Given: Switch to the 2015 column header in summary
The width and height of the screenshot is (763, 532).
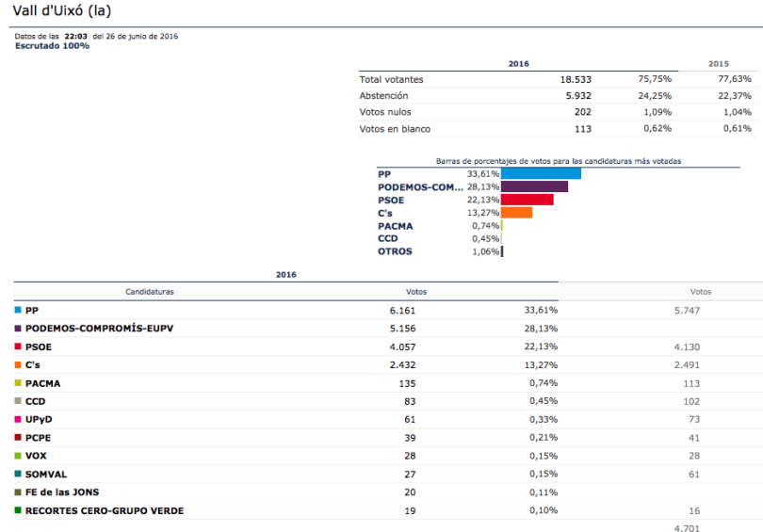Looking at the screenshot, I should (718, 64).
